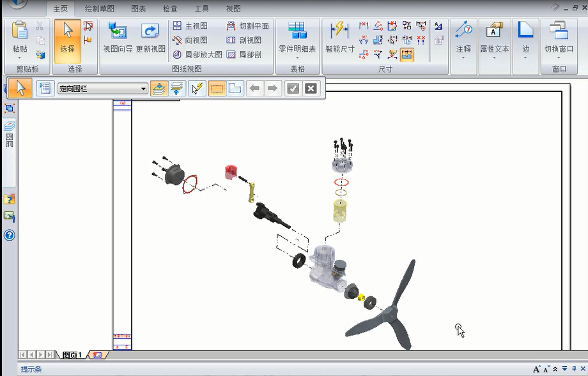
Task: Click the Copy icon in clipboard group
Action: 40,40
